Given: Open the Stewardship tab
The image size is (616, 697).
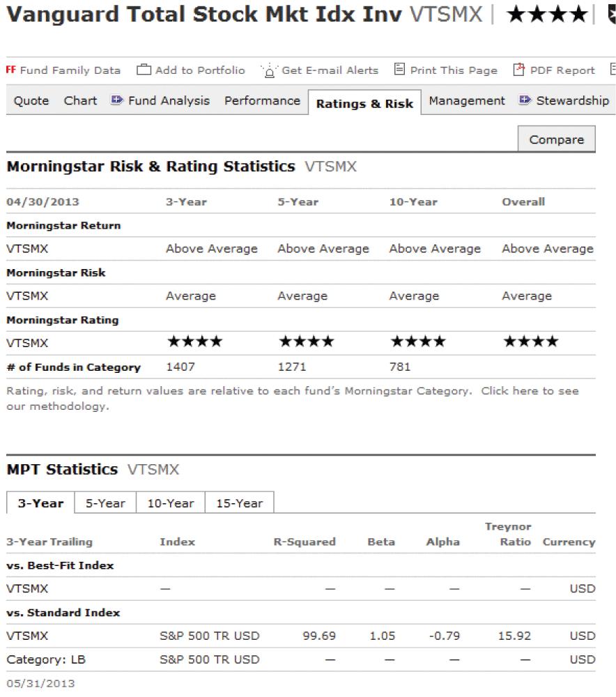Looking at the screenshot, I should [x=572, y=101].
